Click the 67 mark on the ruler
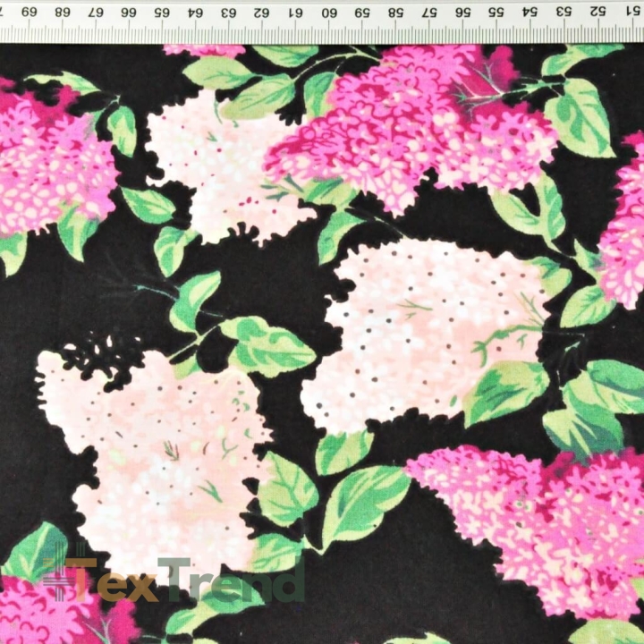 point(96,13)
